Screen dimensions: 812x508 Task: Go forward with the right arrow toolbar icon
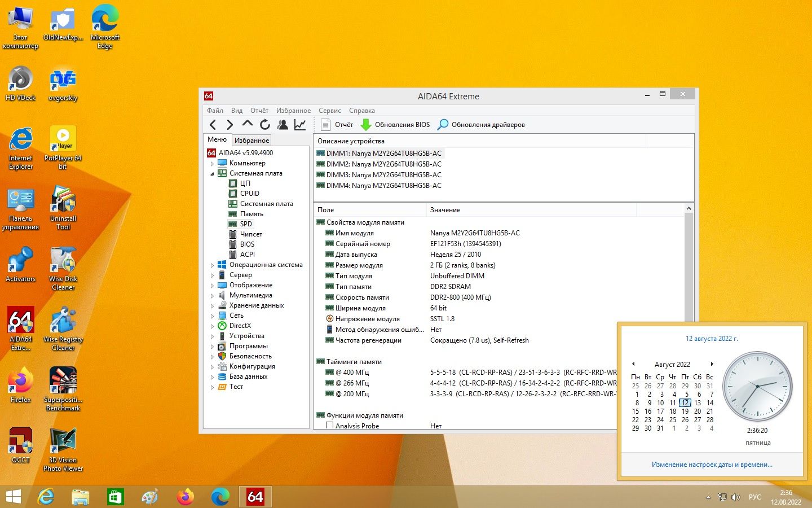click(230, 125)
